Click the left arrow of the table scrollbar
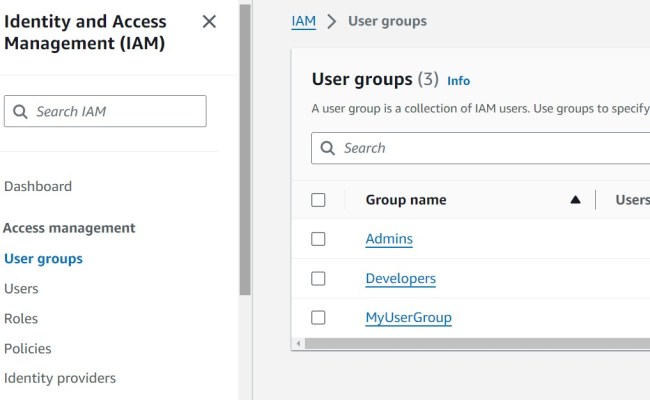 298,344
